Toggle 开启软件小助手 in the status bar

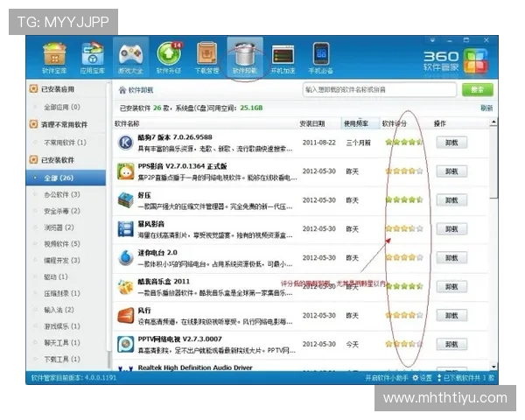click(387, 377)
